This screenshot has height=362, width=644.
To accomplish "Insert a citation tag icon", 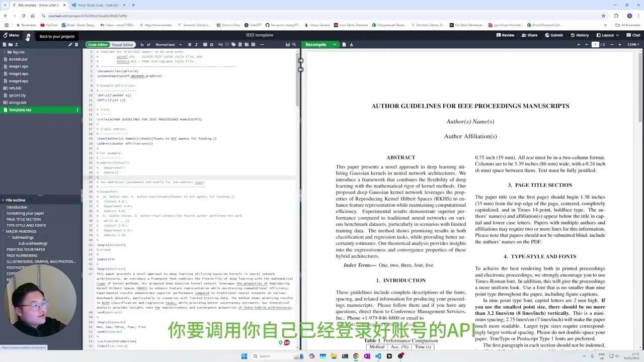I will pos(233,45).
